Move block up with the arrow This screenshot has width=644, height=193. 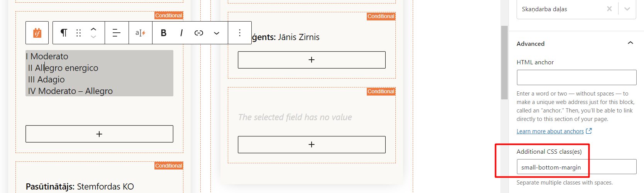coord(93,29)
